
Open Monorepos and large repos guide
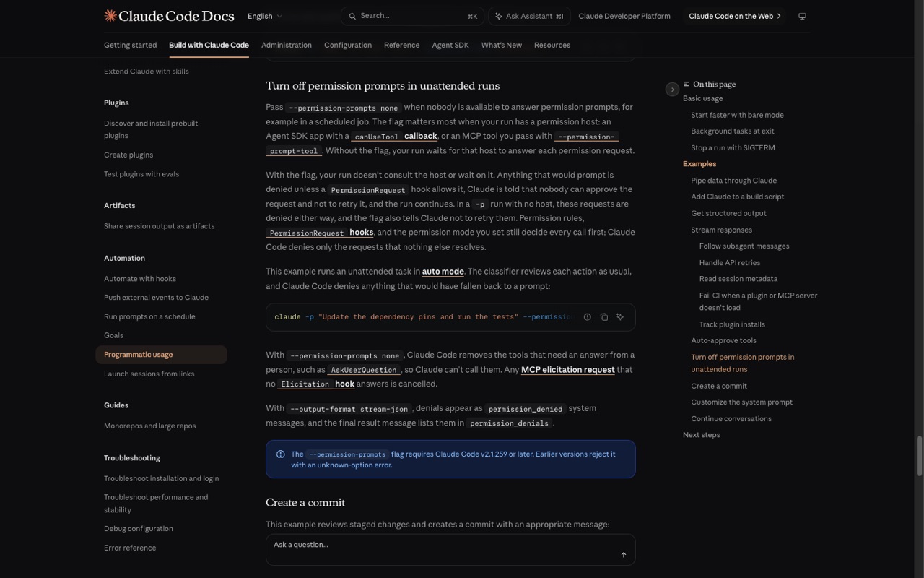click(x=149, y=426)
